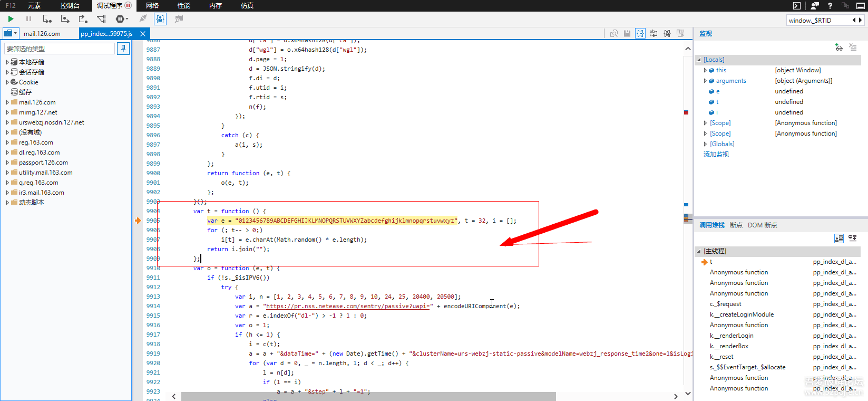Open the developer tools help icon
The image size is (868, 401).
coord(830,6)
